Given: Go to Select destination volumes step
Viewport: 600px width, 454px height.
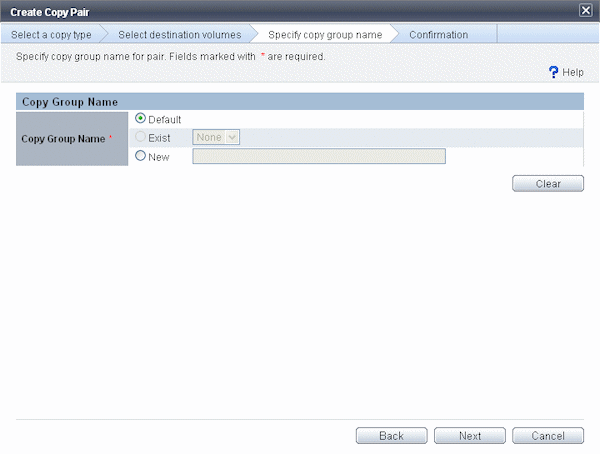Looking at the screenshot, I should (179, 35).
